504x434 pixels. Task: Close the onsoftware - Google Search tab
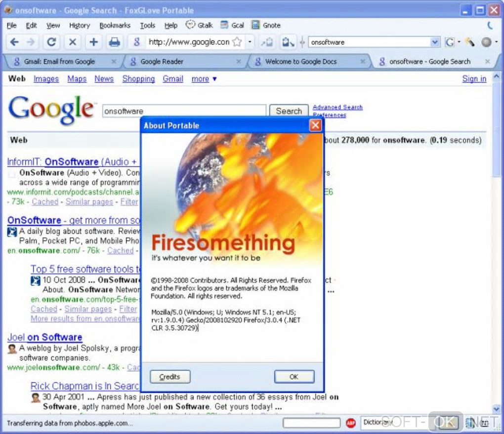click(x=487, y=61)
